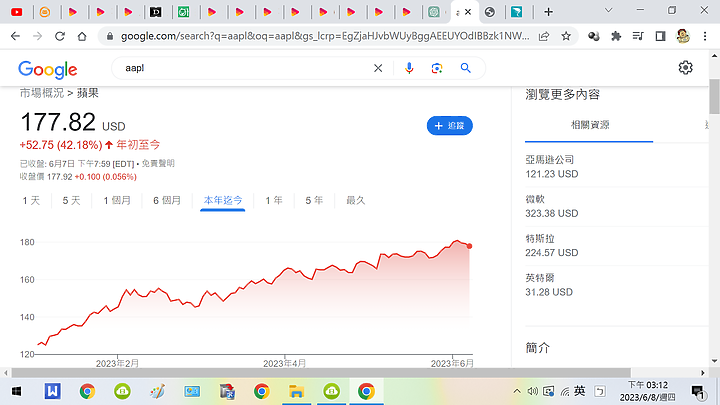Select the 最久 range tab
The height and width of the screenshot is (405, 720).
click(x=355, y=201)
